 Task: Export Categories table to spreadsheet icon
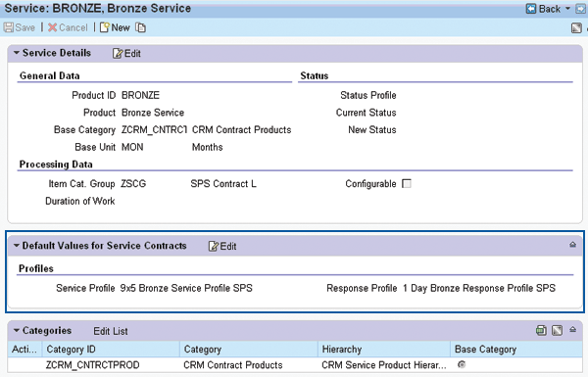(541, 330)
